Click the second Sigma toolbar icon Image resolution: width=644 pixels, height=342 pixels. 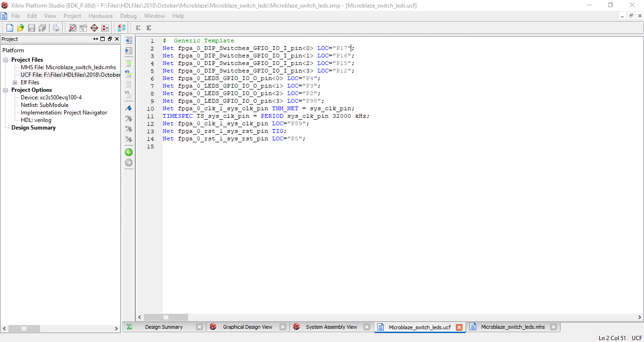pyautogui.click(x=149, y=28)
